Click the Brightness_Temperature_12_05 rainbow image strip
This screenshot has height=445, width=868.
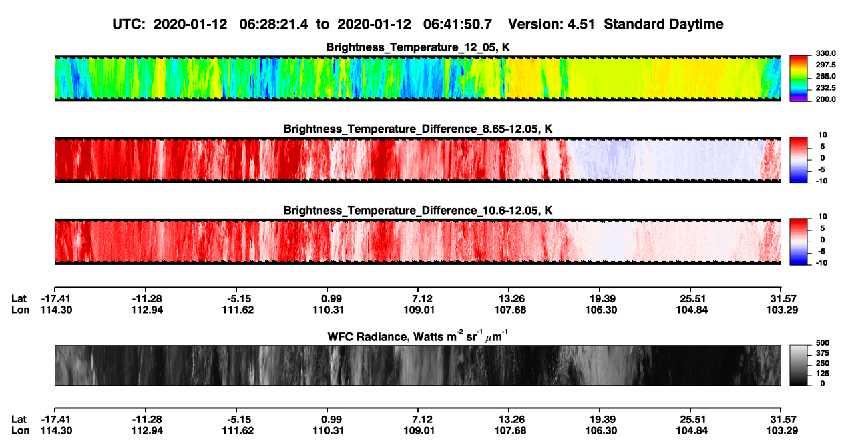click(417, 77)
